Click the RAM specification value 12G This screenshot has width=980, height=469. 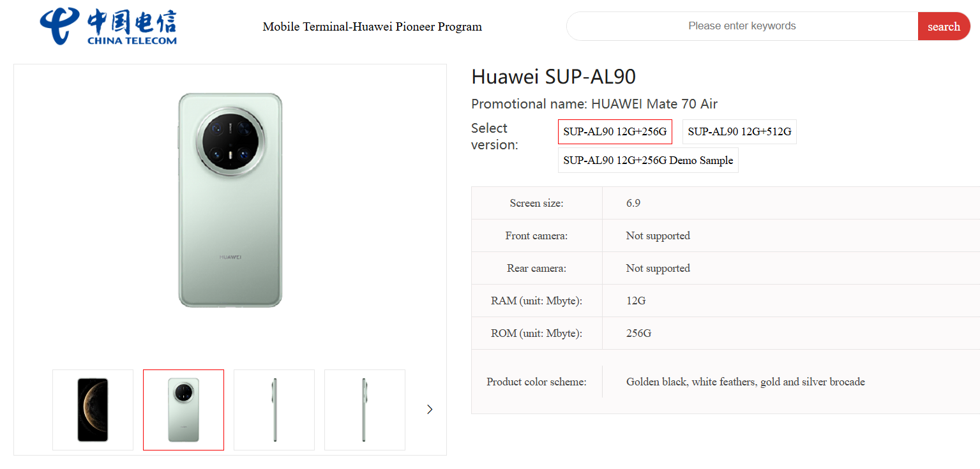[x=635, y=300]
